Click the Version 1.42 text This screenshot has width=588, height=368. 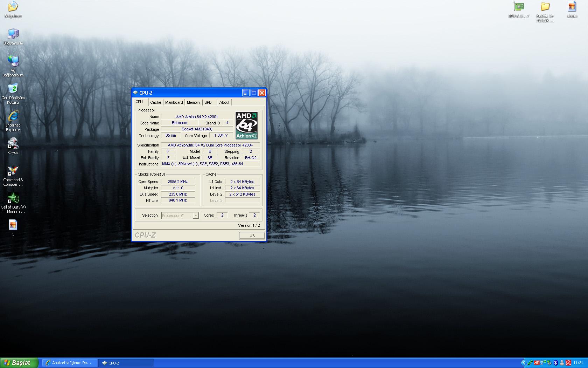(249, 225)
